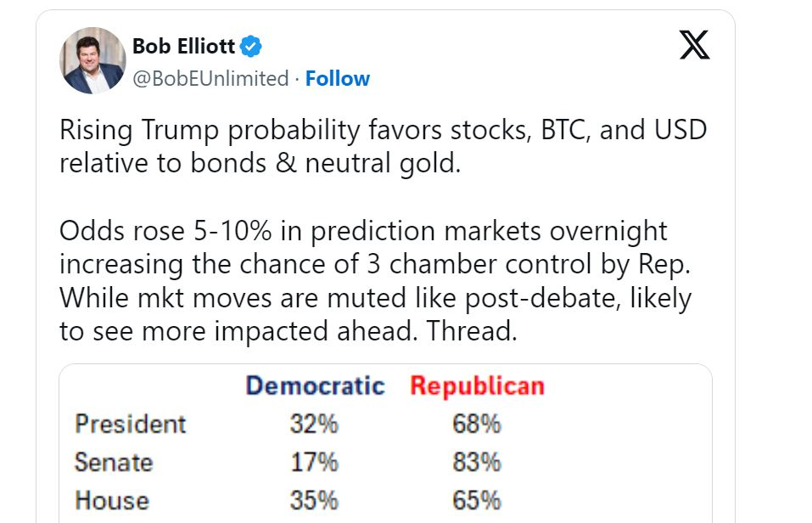Click the paragraph about prediction market odds
This screenshot has height=523, width=812.
[x=375, y=280]
